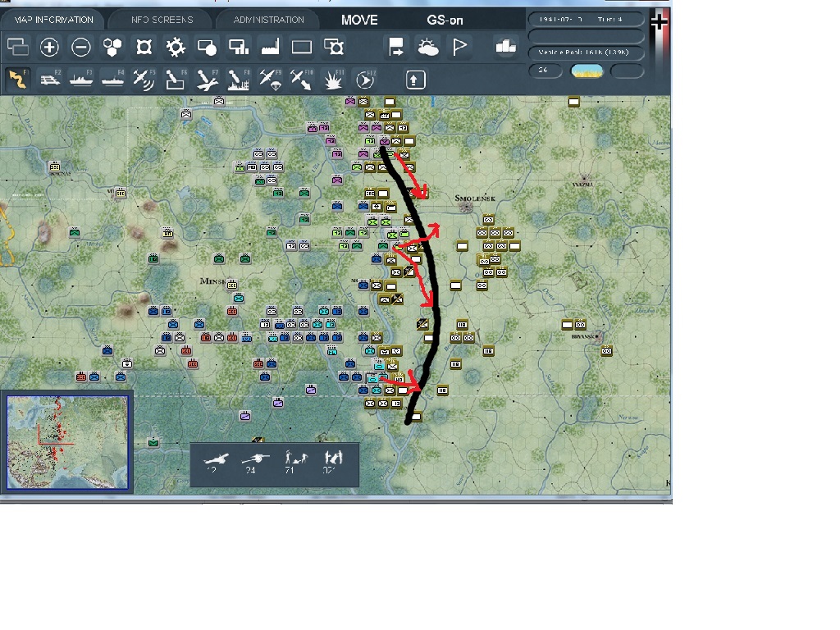Select the F3 naval transport mode

pos(81,80)
